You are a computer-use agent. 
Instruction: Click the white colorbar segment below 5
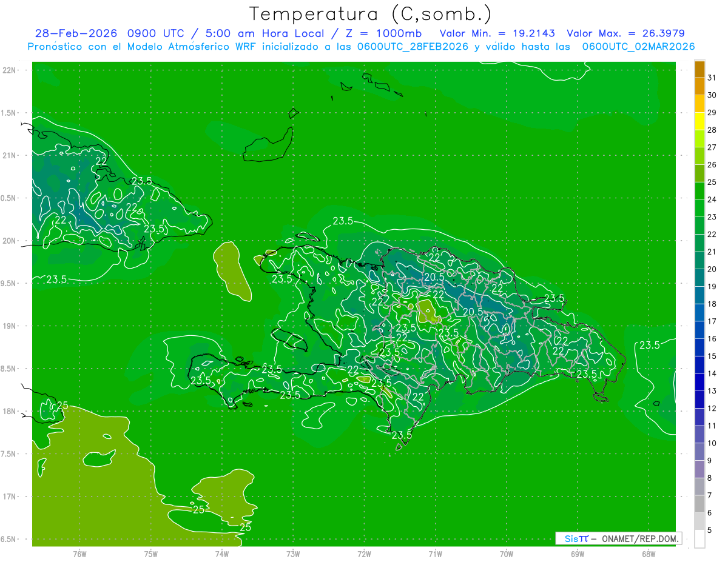699,538
